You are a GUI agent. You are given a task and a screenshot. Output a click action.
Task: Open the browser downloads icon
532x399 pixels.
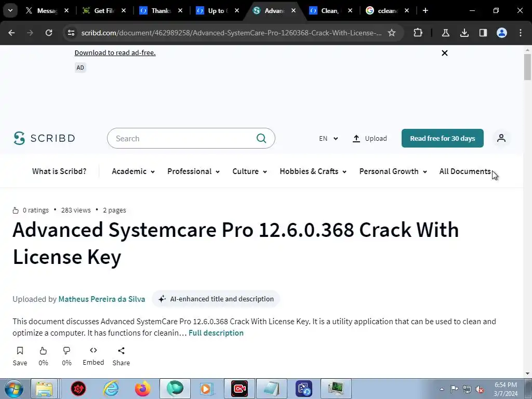click(x=464, y=33)
